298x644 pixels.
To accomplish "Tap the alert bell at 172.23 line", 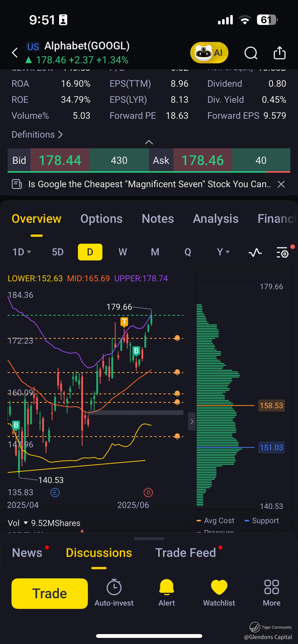I will click(177, 338).
